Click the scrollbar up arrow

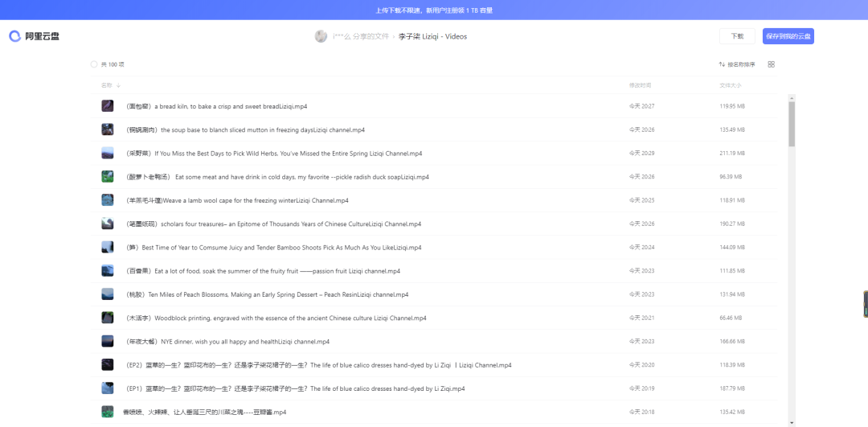click(792, 98)
